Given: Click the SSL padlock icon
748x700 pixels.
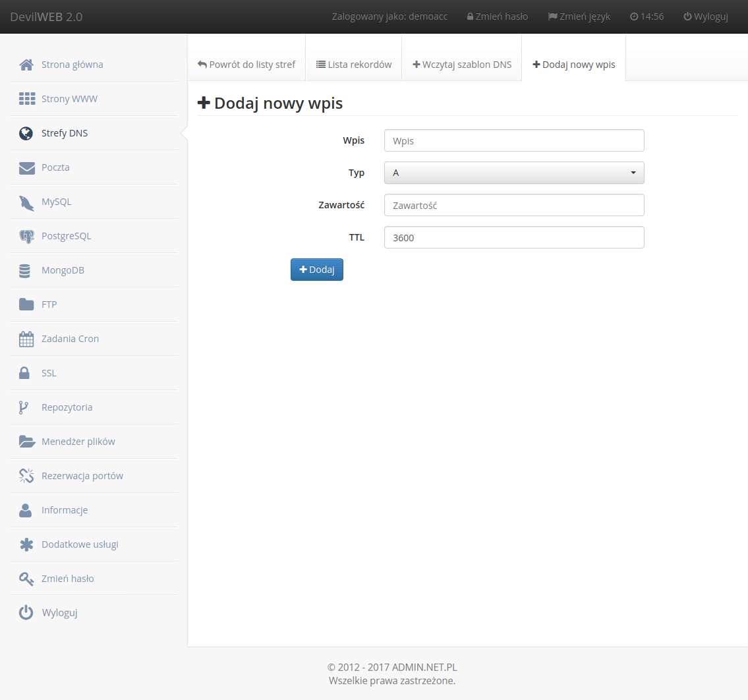Looking at the screenshot, I should tap(24, 373).
